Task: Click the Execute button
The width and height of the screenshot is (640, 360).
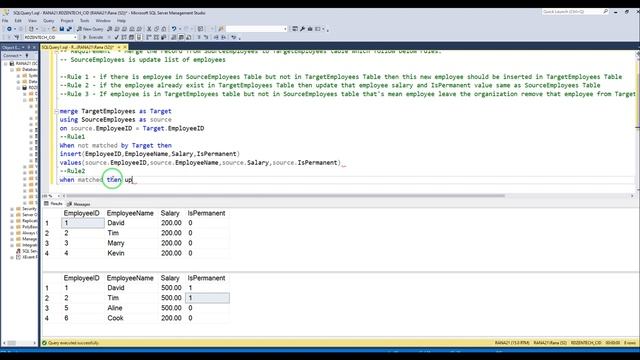Action: 93,37
